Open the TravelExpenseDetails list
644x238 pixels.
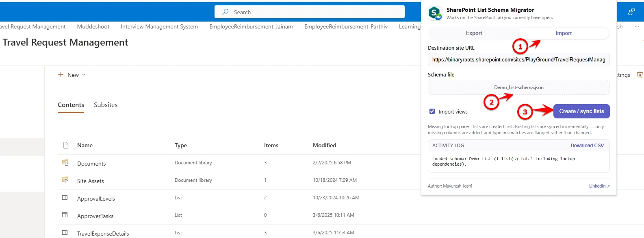click(x=103, y=234)
